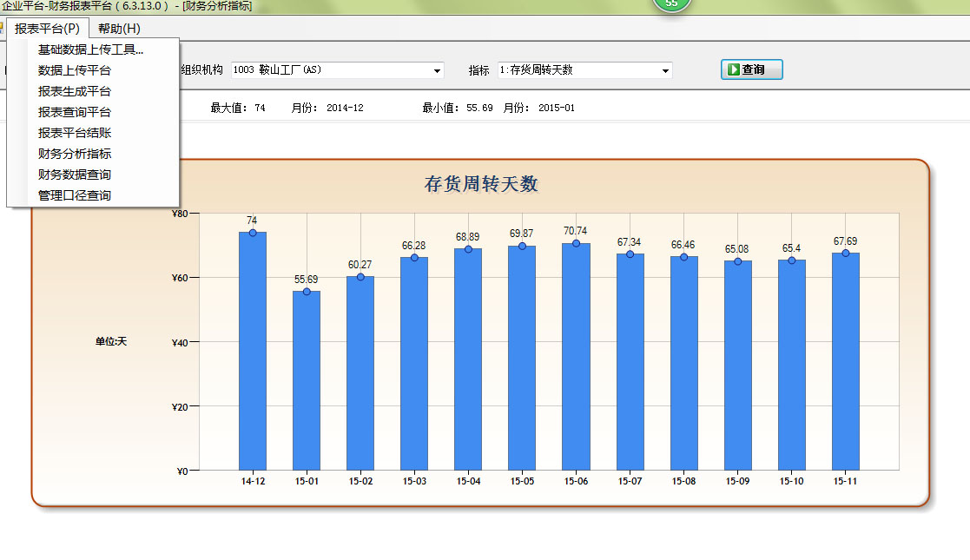The width and height of the screenshot is (970, 560).
Task: Click the ¥80 axis label
Action: coord(180,214)
